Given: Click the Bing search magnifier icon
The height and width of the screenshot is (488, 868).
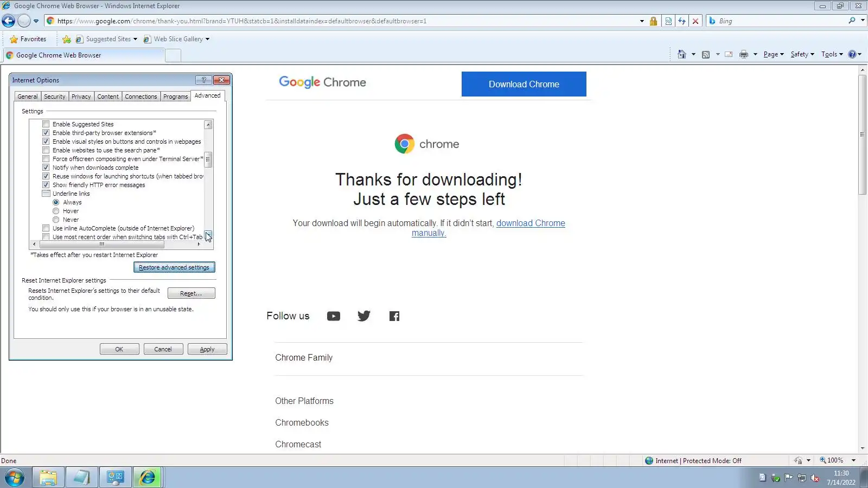Looking at the screenshot, I should tap(852, 21).
